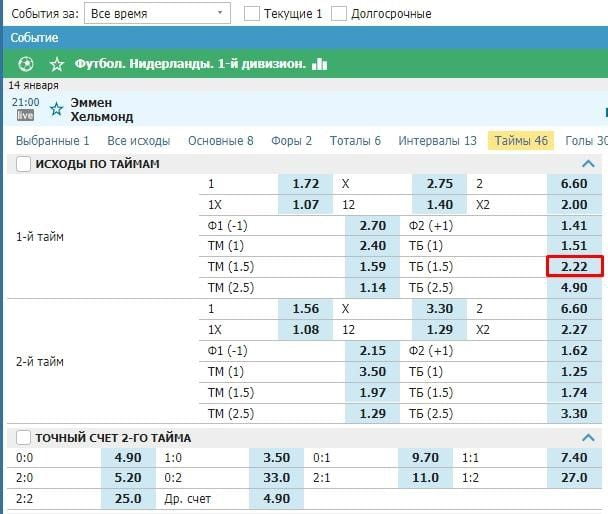This screenshot has width=608, height=514.
Task: Pick 1st half draw odds 2.75
Action: [x=439, y=184]
